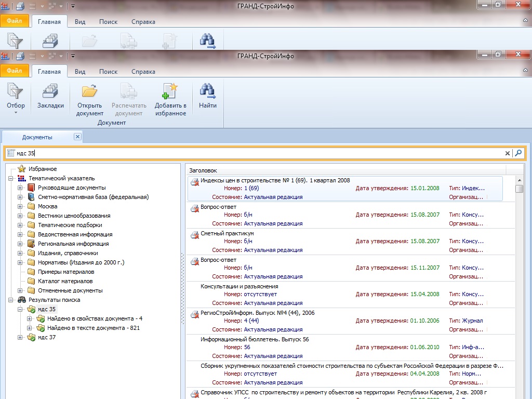Select Найдено в тексте документа - 821
Viewport: 532px width, 399px height.
point(93,328)
